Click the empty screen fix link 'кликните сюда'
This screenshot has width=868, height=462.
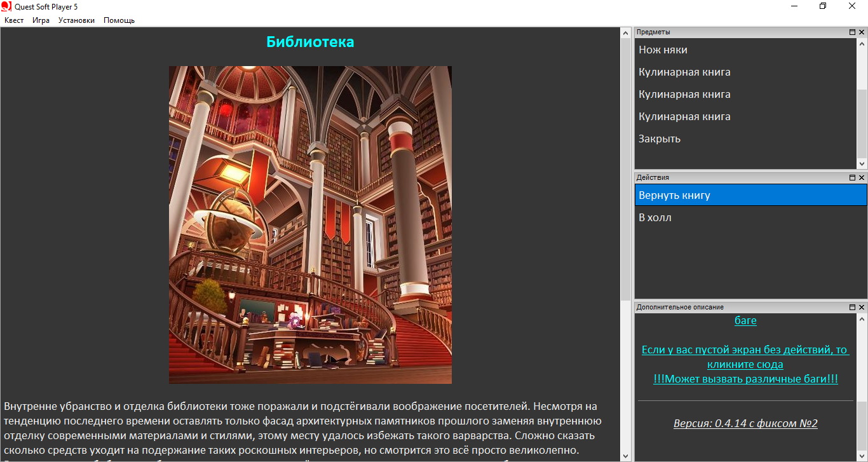tap(745, 364)
